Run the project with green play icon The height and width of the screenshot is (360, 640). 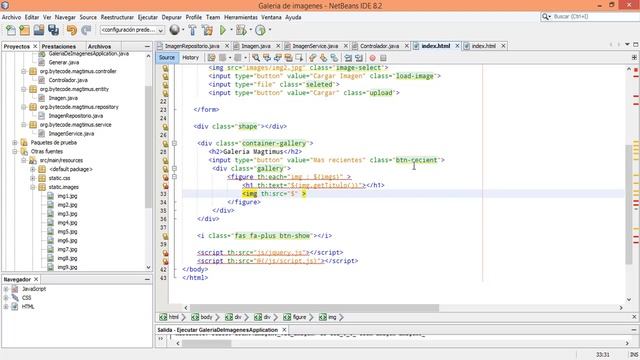coord(222,30)
